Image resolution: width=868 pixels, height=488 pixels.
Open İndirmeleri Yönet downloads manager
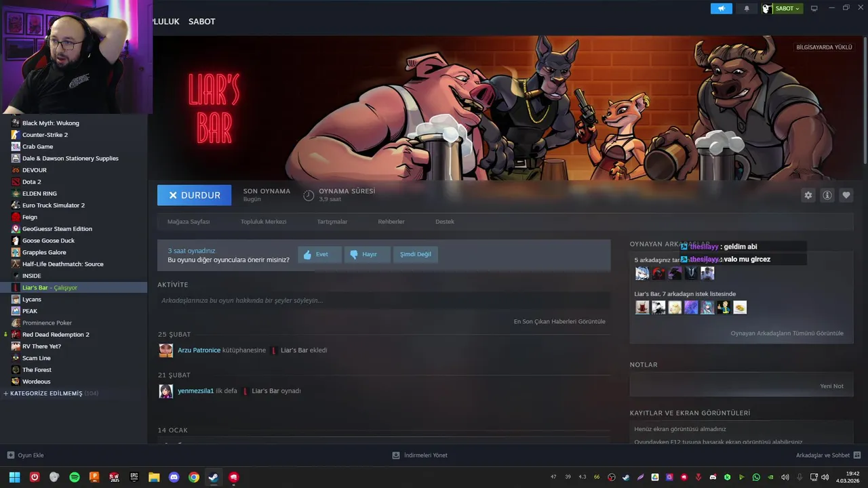pyautogui.click(x=420, y=455)
